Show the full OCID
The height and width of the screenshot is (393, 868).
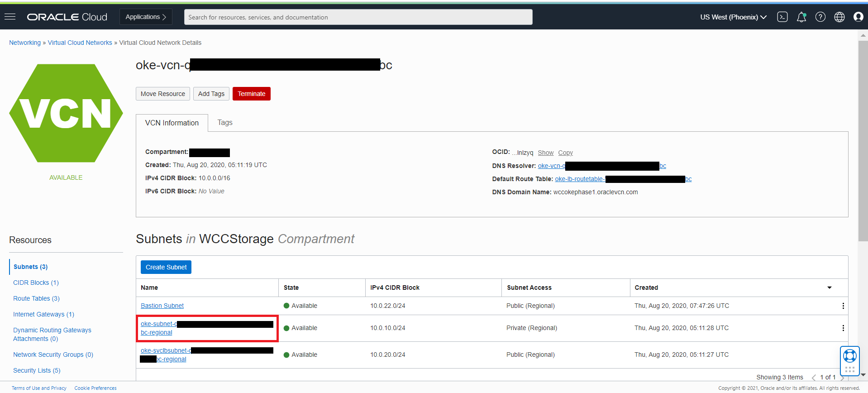[x=545, y=153]
